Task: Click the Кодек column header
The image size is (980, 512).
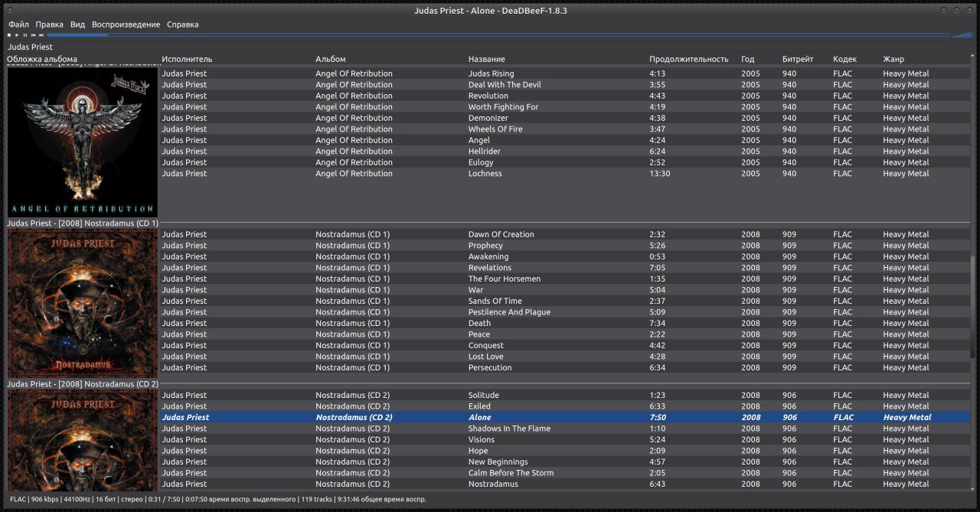Action: pos(845,59)
